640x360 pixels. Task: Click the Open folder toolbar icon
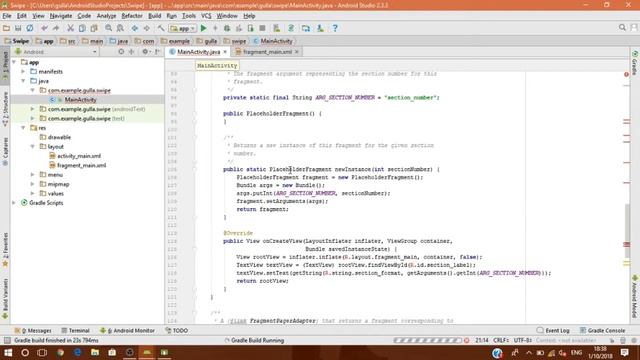[6, 28]
